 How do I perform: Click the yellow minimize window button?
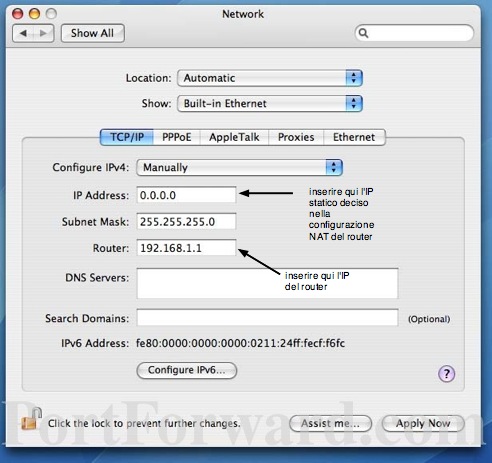click(x=34, y=14)
